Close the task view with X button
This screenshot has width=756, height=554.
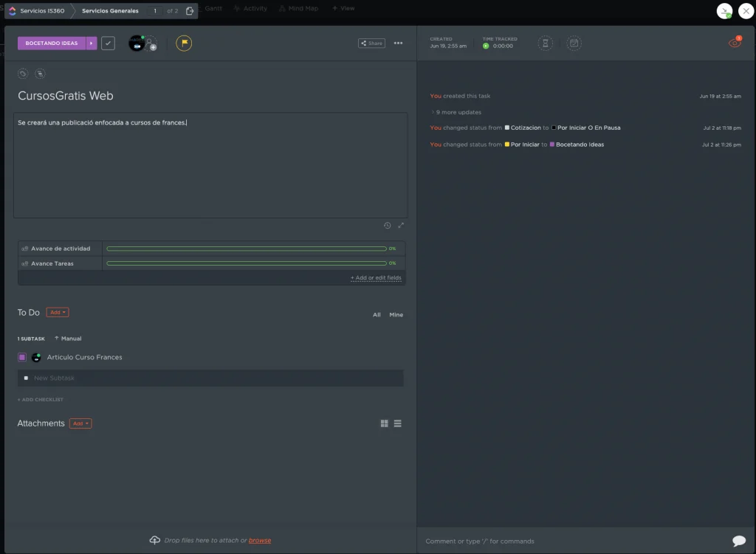[746, 10]
